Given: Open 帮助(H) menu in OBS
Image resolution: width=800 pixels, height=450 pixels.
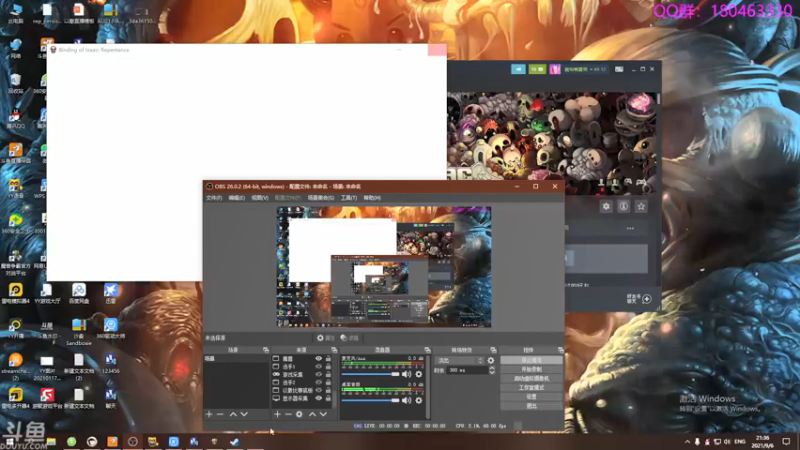Looking at the screenshot, I should 372,198.
